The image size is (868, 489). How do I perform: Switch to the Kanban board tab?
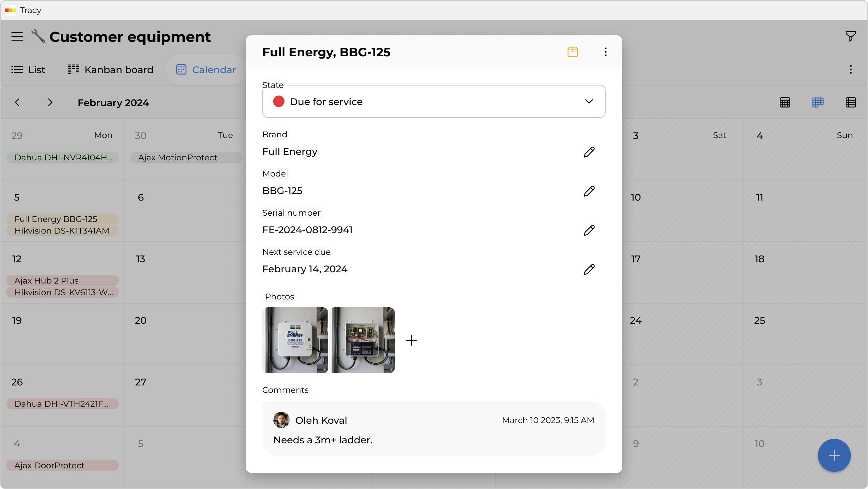click(110, 70)
